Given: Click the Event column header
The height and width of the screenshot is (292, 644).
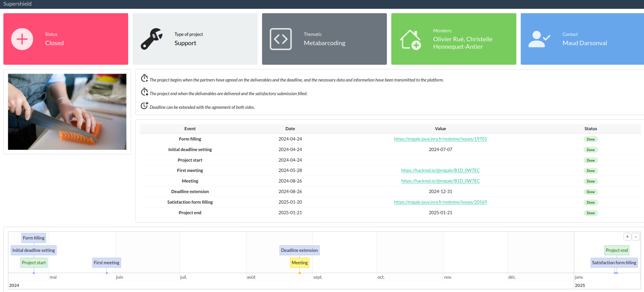Looking at the screenshot, I should point(190,129).
